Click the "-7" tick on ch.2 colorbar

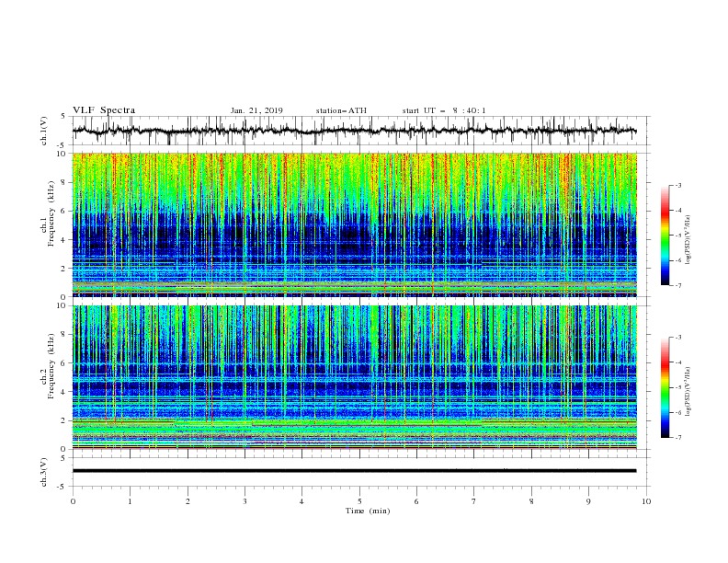point(677,438)
